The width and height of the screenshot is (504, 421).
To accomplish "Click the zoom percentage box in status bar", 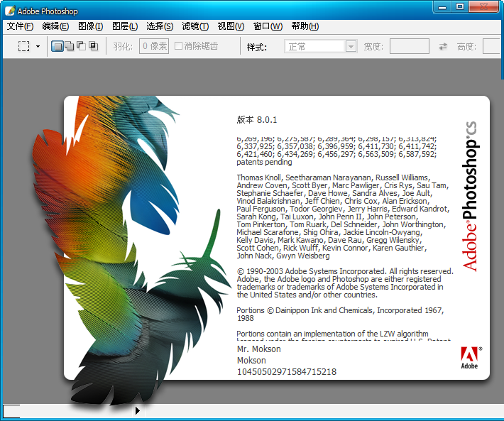I will point(12,410).
